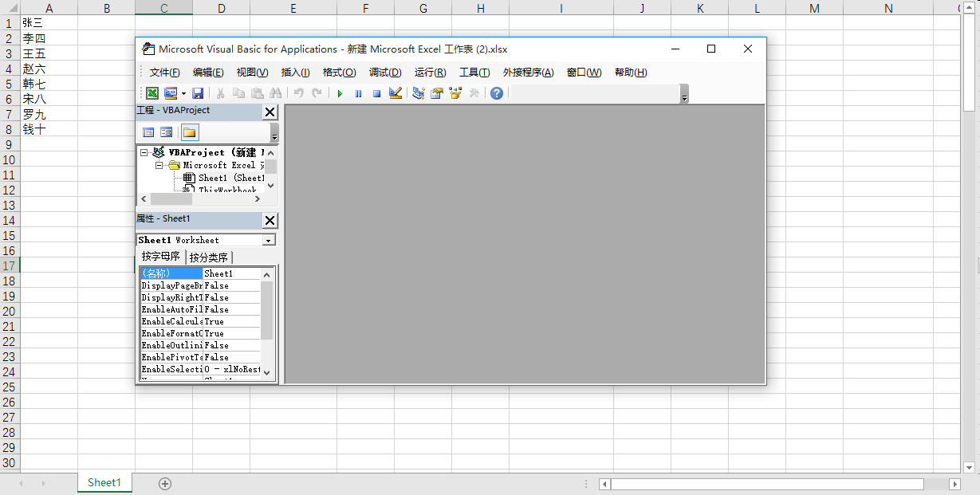This screenshot has width=980, height=495.
Task: Save the workbook with the floppy icon
Action: 198,93
